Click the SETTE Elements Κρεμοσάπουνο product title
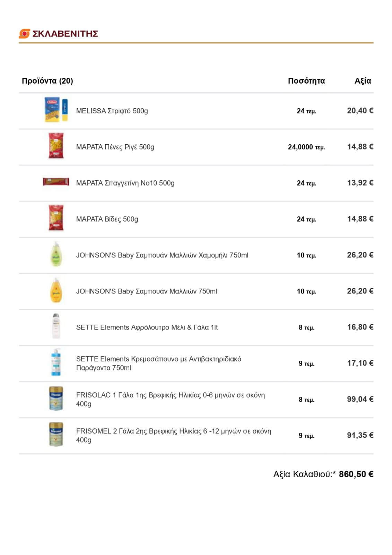Image resolution: width=392 pixels, height=555 pixels. (x=159, y=363)
